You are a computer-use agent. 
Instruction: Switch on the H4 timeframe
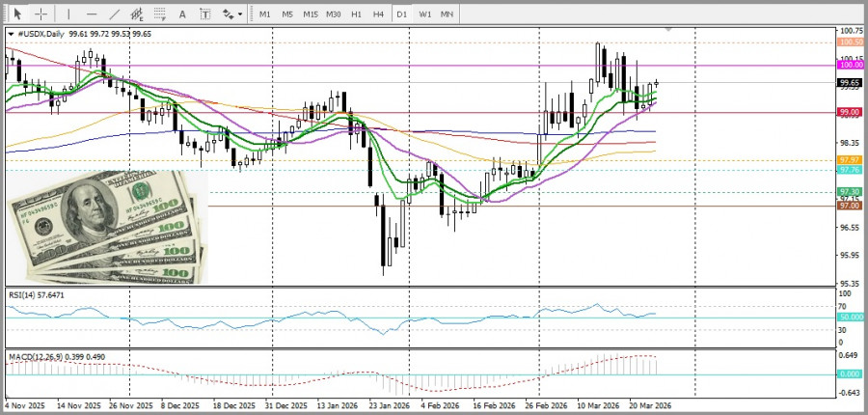click(x=379, y=14)
